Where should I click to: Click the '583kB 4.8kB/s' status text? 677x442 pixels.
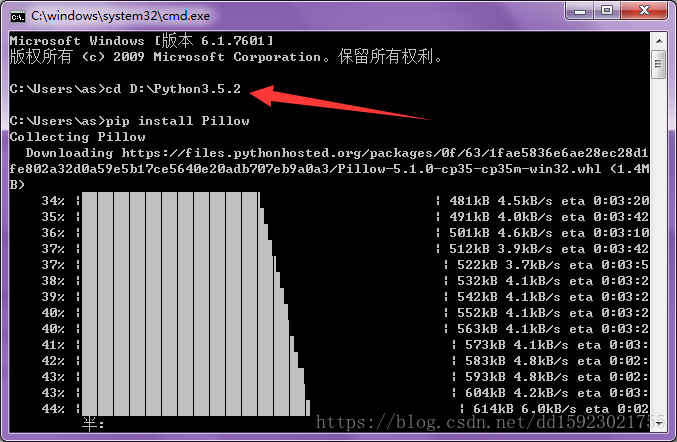517,360
